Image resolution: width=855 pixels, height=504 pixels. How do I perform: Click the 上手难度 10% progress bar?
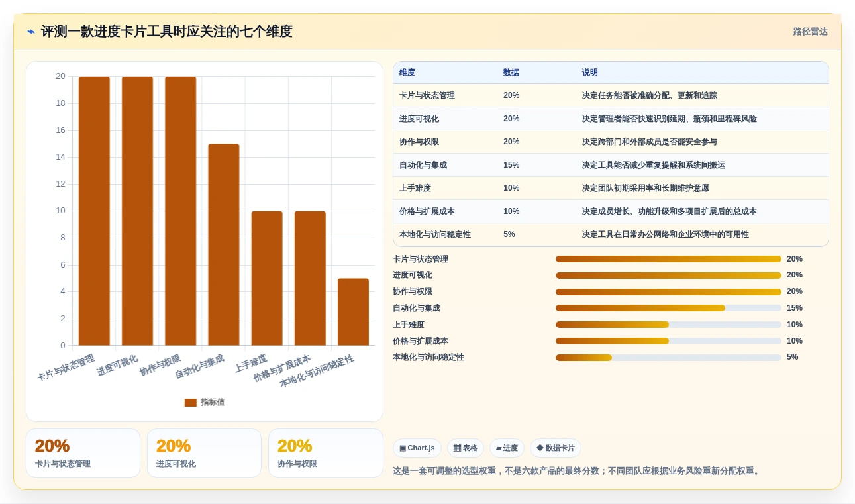click(668, 325)
